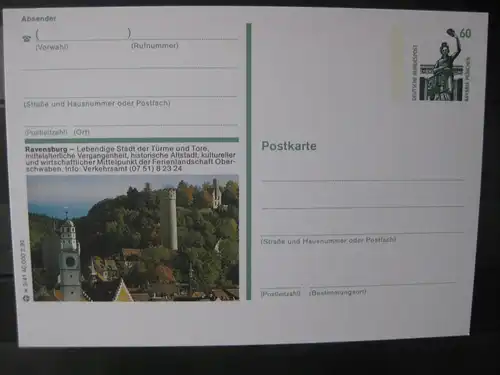This screenshot has height=375, width=500.
Task: Click the small round emblem below the print code
Action: tap(26, 298)
